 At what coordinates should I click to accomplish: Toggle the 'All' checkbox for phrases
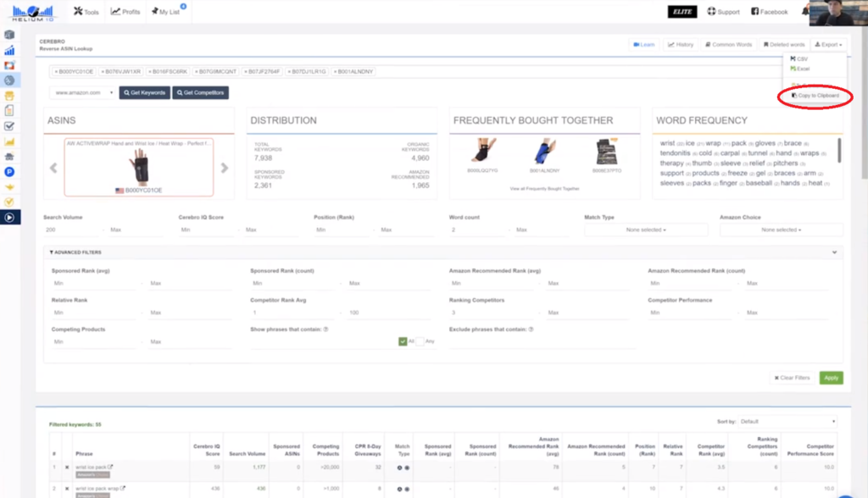pyautogui.click(x=403, y=341)
